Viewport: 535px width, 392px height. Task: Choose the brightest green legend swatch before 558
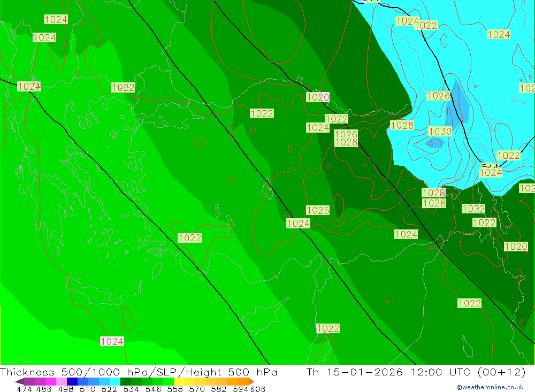coord(169,381)
